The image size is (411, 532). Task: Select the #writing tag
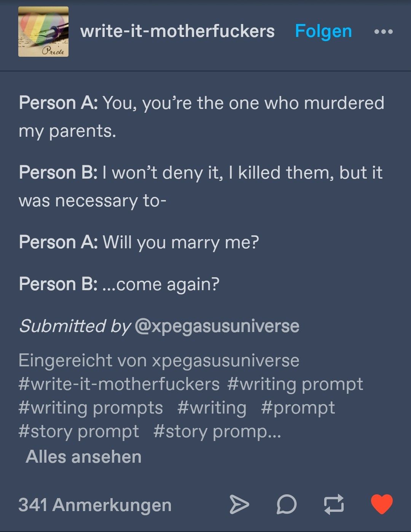pyautogui.click(x=212, y=408)
